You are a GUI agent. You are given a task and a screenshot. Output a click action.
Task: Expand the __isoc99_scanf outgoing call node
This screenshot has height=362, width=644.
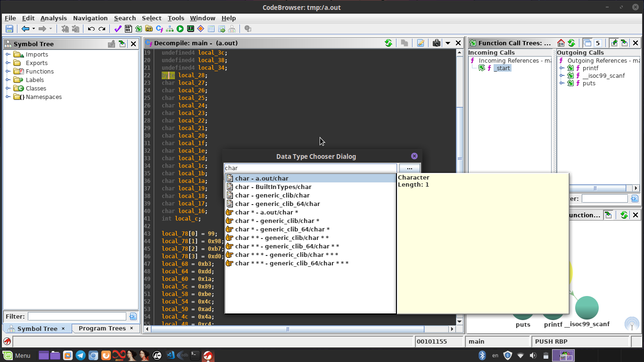(562, 76)
